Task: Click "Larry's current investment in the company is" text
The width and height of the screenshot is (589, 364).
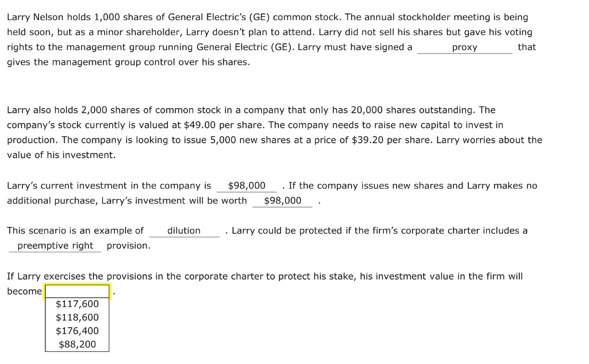Action: point(109,186)
